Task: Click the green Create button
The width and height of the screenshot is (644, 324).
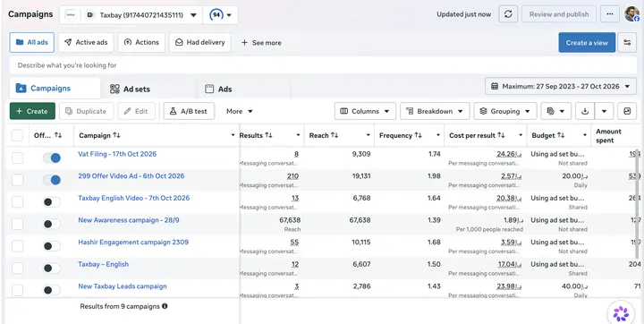Action: [32, 111]
